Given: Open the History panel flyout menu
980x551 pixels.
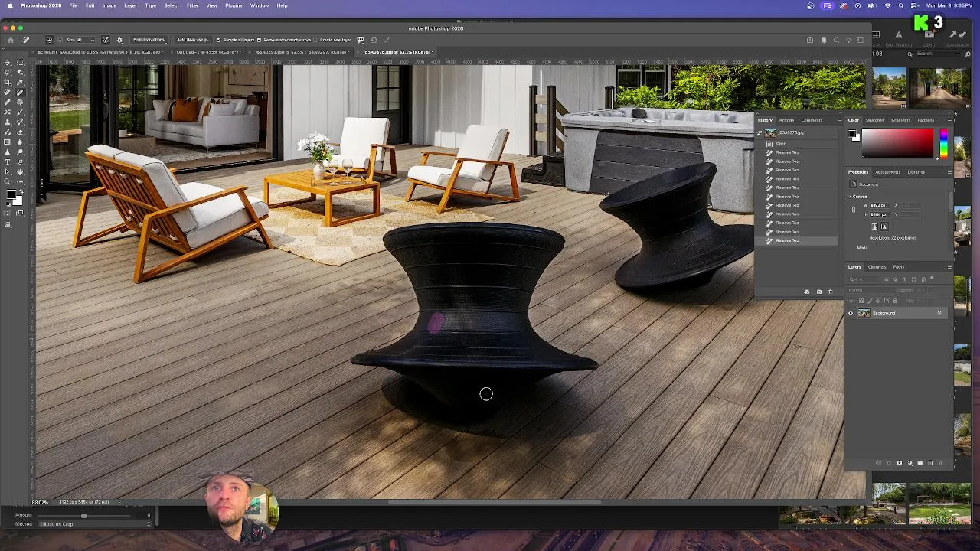Looking at the screenshot, I should [x=839, y=120].
